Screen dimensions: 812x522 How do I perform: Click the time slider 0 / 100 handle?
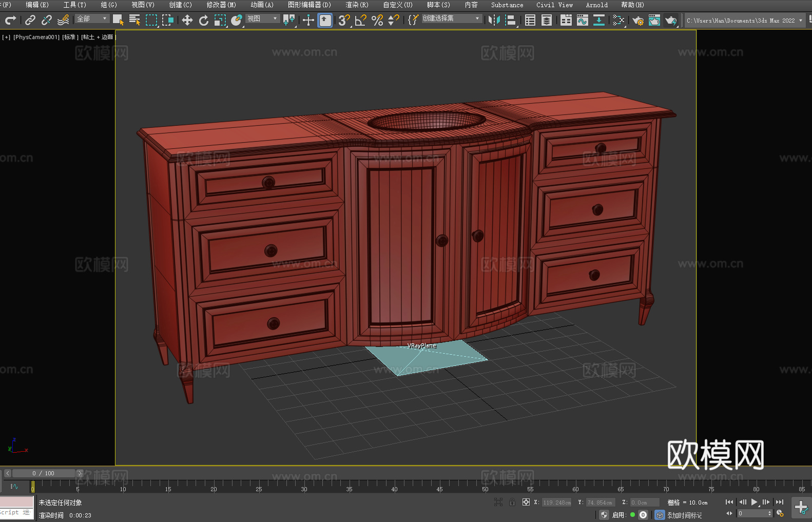pos(44,473)
